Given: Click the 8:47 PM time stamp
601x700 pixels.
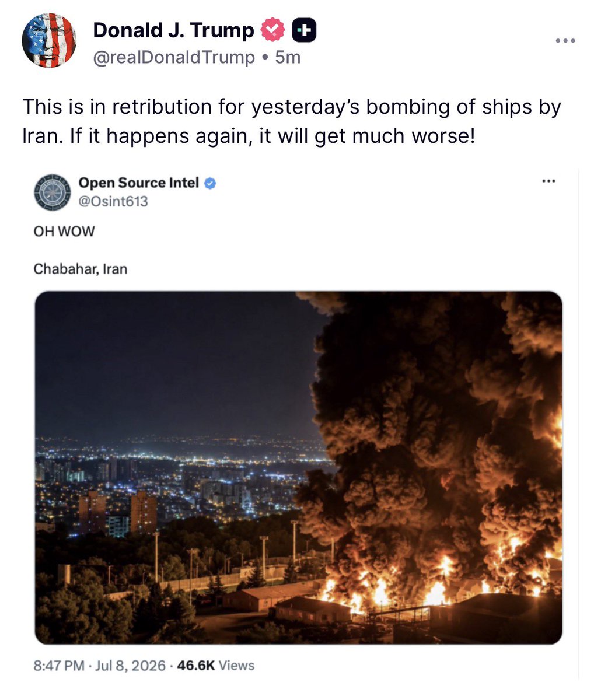Looking at the screenshot, I should 60,665.
